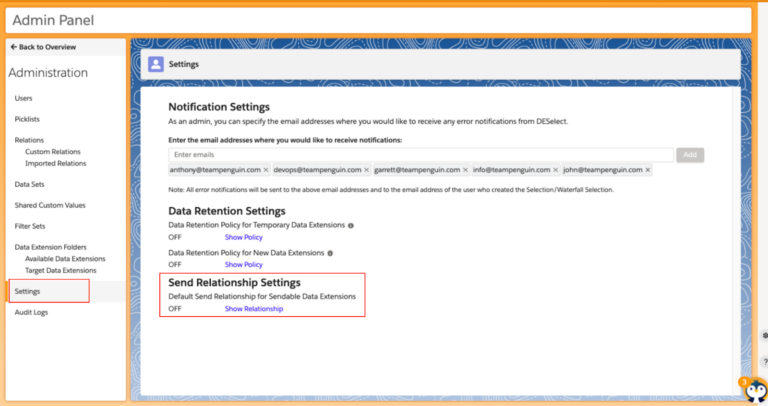The image size is (768, 406).
Task: Delete info@teampenguin.com from the list
Action: click(554, 170)
